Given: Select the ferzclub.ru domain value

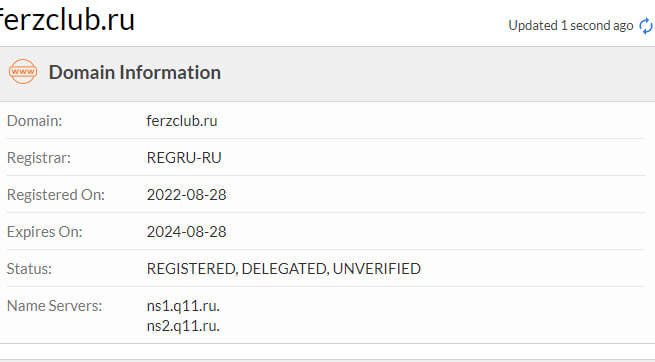Looking at the screenshot, I should pyautogui.click(x=182, y=121).
